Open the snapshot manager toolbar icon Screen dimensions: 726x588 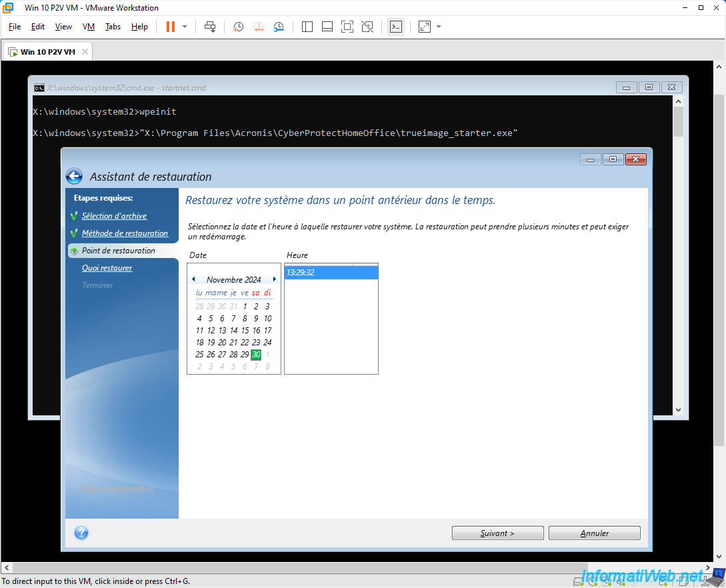tap(278, 27)
